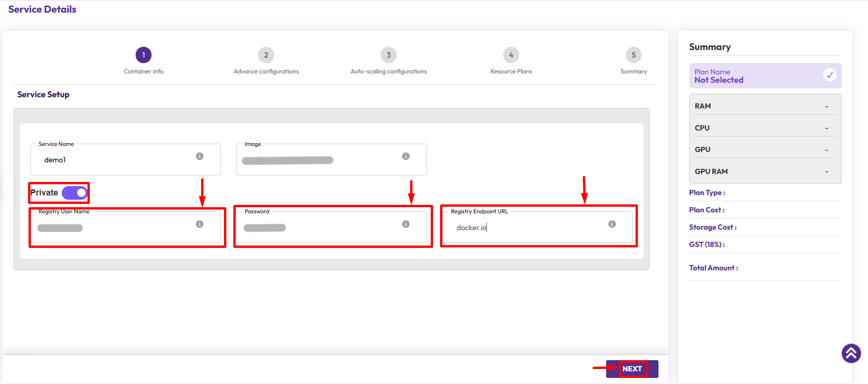Screen dimensions: 868x384
Task: Focus the Password input field
Action: pyautogui.click(x=318, y=228)
